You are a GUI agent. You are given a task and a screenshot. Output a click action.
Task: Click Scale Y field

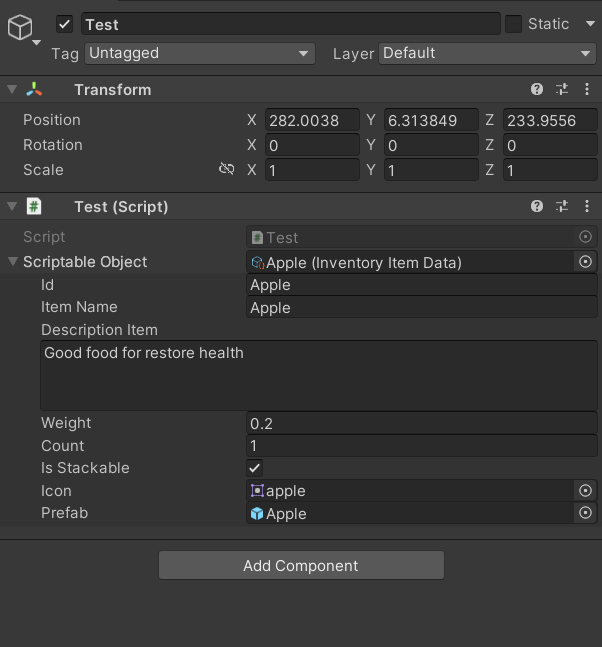(x=431, y=170)
